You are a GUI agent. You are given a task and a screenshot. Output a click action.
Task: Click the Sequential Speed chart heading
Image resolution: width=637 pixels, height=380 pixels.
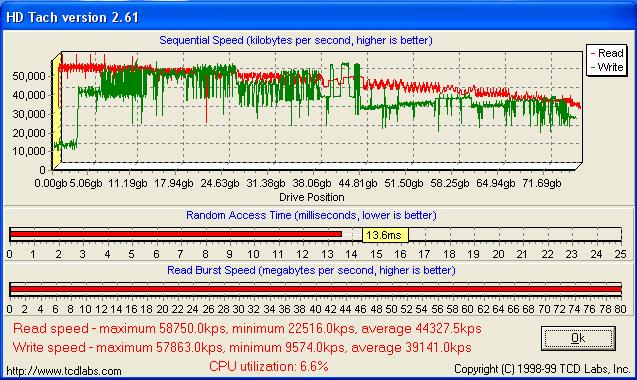click(x=296, y=40)
